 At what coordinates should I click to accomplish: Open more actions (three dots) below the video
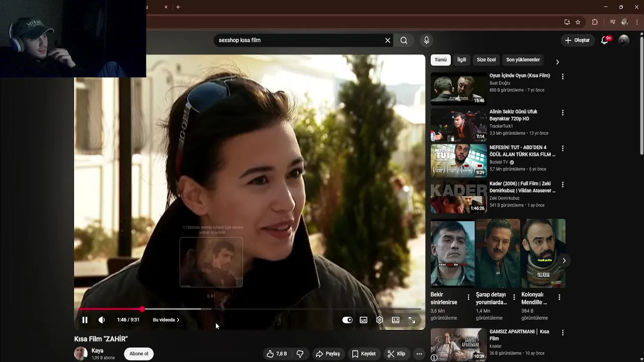click(x=419, y=354)
